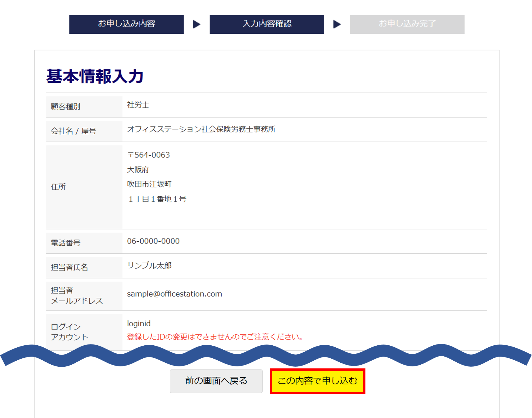Click the red ID change warning text
The image size is (532, 418).
(x=215, y=337)
